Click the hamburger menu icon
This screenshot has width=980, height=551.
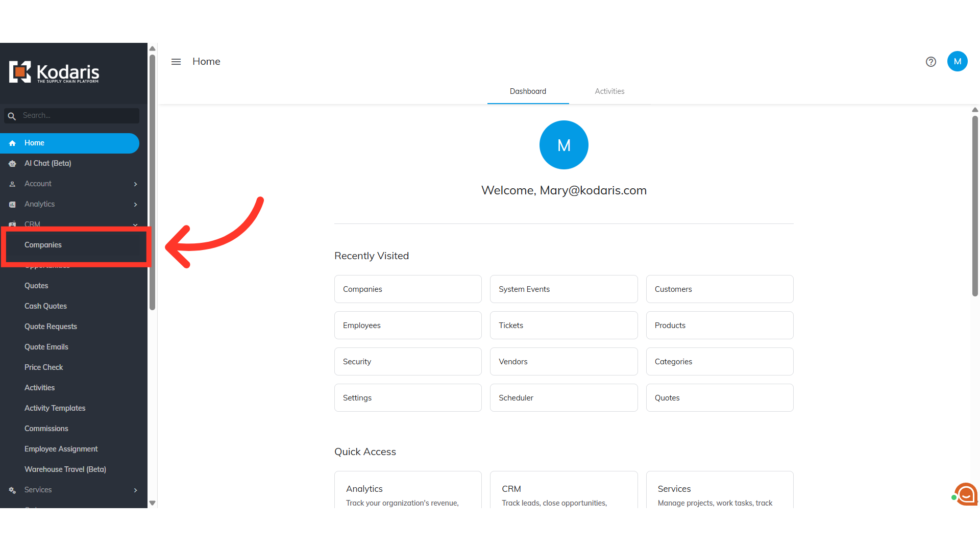[176, 62]
